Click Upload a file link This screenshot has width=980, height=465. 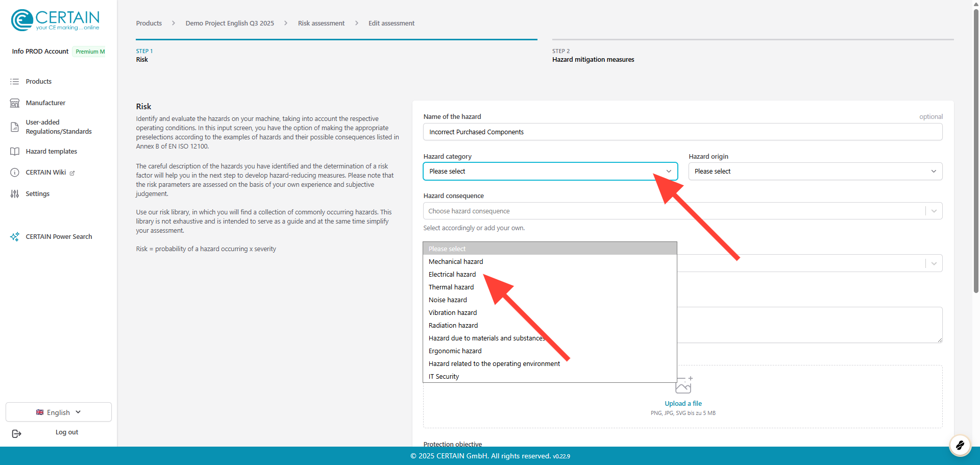click(683, 403)
